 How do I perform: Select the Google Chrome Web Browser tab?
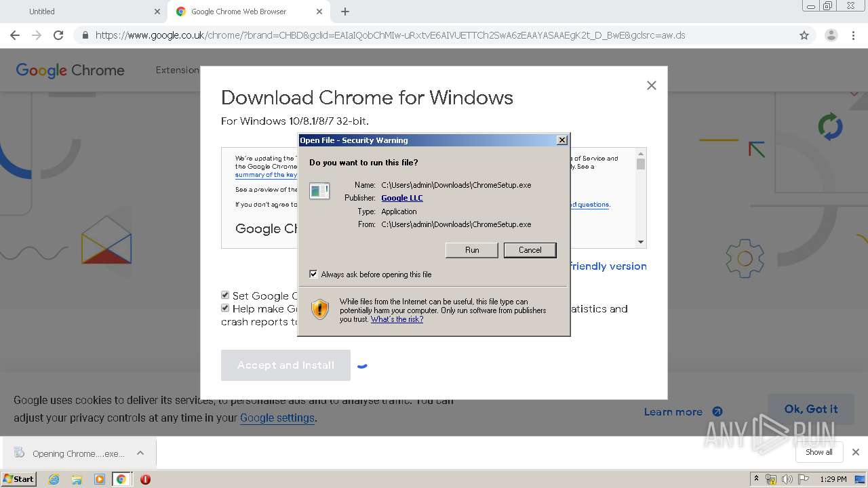(x=248, y=12)
